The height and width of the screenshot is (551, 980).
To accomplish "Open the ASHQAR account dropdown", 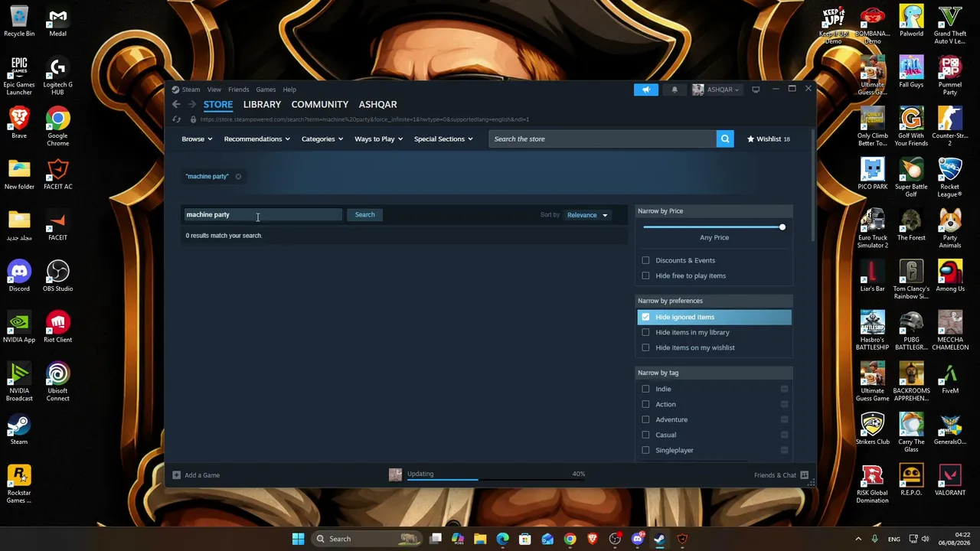I will click(717, 90).
